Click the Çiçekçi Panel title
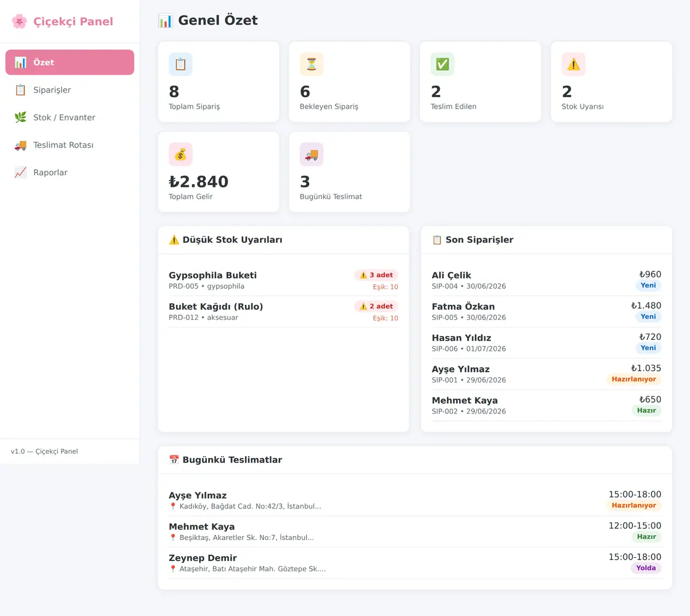 point(73,21)
